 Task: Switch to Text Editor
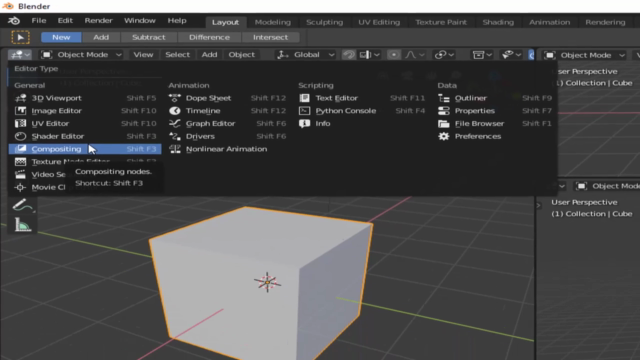362,98
